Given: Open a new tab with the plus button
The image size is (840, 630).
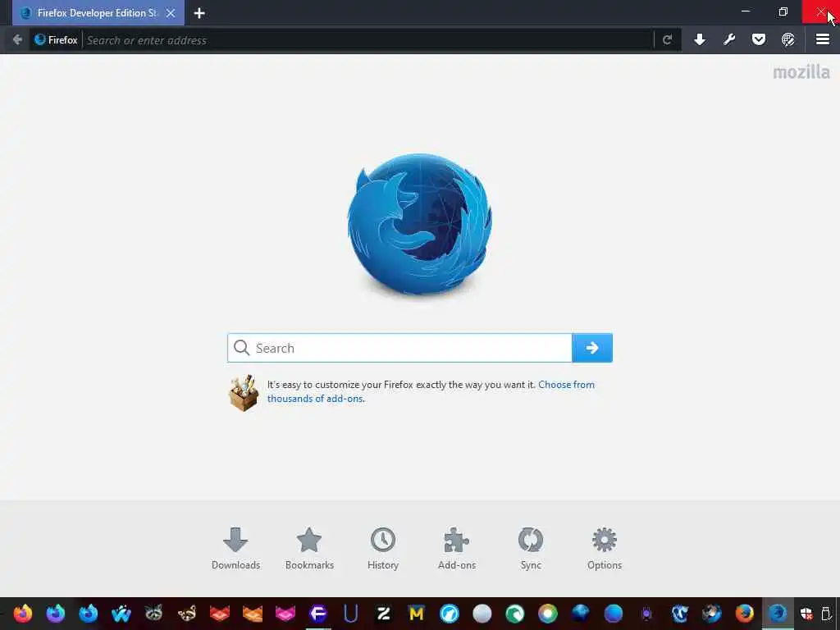Looking at the screenshot, I should pos(199,13).
